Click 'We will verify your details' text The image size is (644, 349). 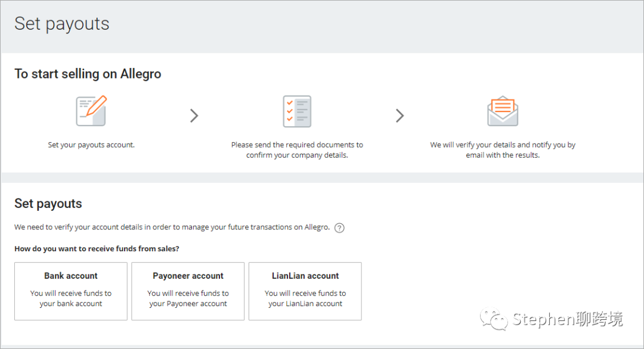[x=503, y=149]
